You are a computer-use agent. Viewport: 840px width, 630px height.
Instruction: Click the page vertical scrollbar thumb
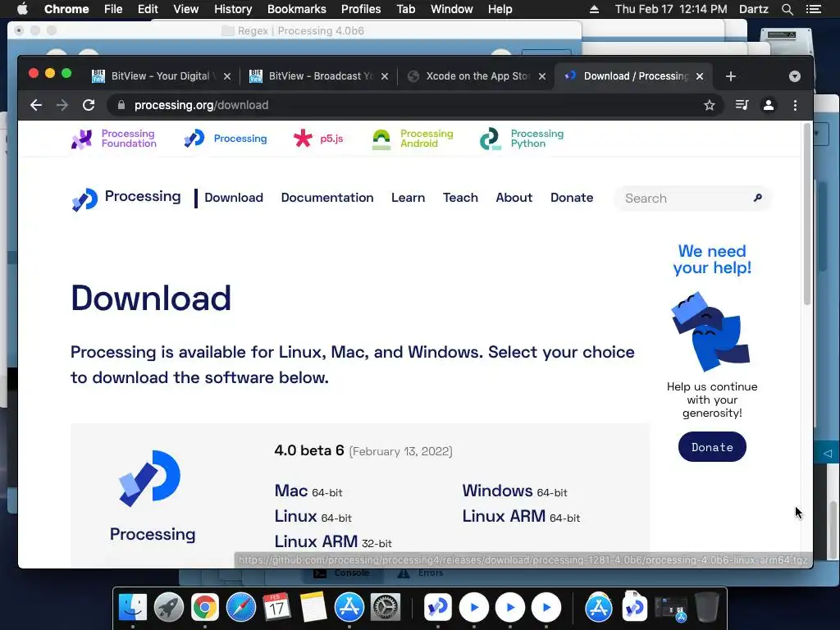807,214
